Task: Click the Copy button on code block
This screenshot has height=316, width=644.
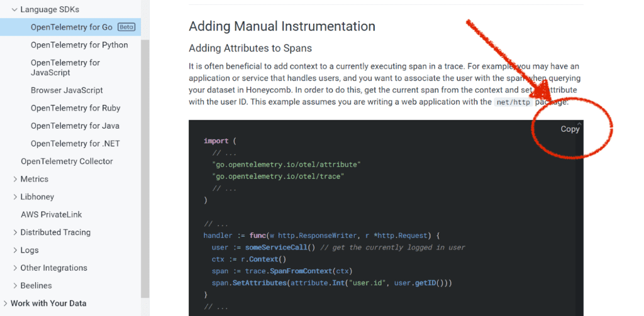Action: pyautogui.click(x=570, y=129)
